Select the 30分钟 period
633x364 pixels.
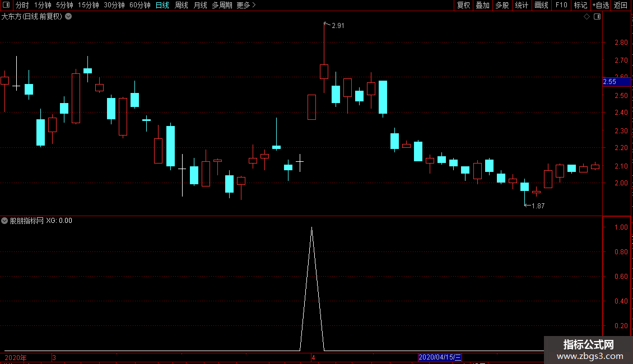[114, 5]
